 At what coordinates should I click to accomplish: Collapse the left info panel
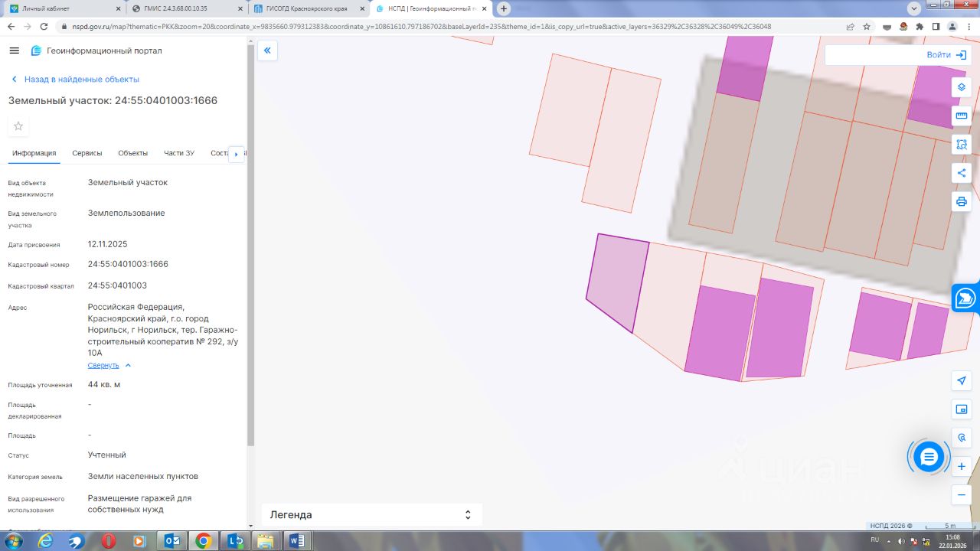click(x=267, y=51)
